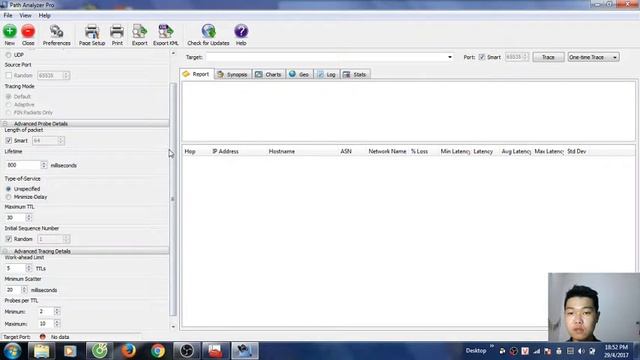Adjust the Maximum TTL stepper
640x360 pixels.
click(x=29, y=218)
